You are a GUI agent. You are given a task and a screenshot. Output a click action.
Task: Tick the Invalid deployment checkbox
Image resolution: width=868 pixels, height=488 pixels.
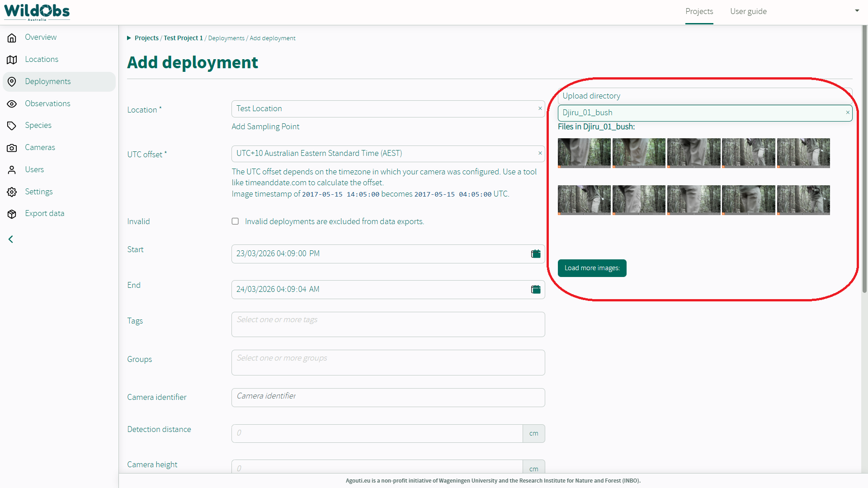(x=235, y=221)
